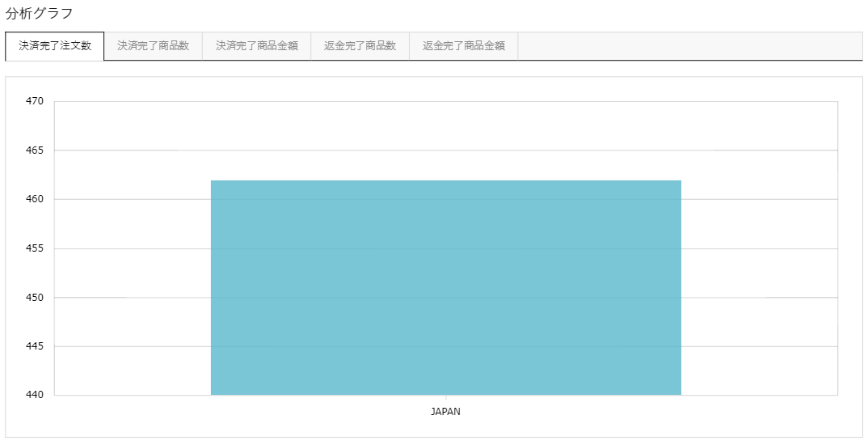Click the top edge of the teal bar
The image size is (868, 445).
[445, 181]
